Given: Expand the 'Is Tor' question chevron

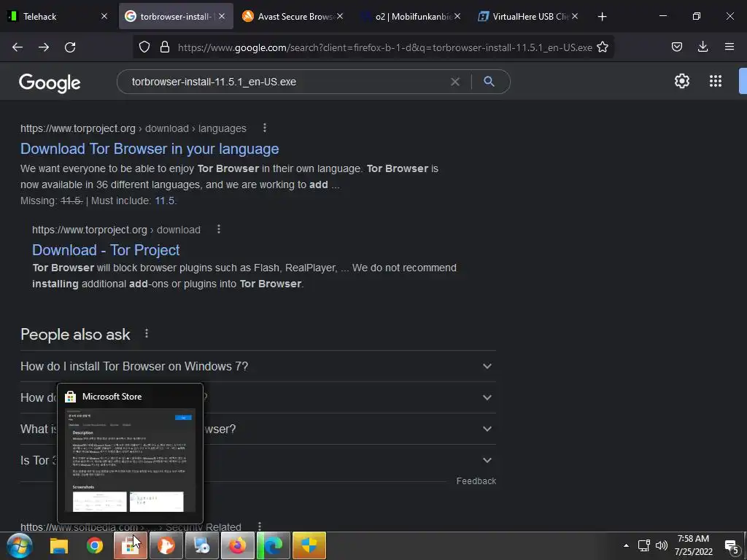Looking at the screenshot, I should [487, 460].
